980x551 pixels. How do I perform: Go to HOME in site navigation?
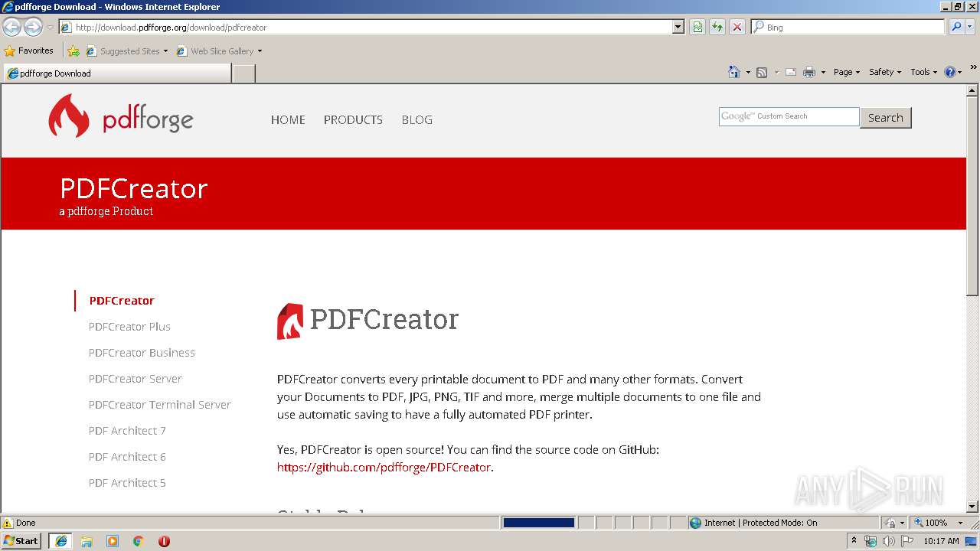(288, 119)
